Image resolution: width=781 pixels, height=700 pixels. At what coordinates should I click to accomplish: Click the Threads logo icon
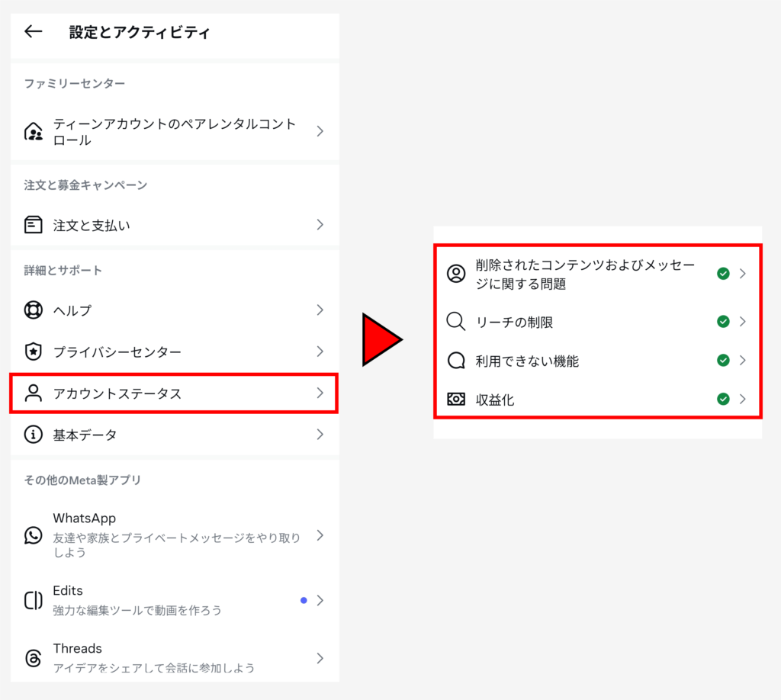click(34, 658)
